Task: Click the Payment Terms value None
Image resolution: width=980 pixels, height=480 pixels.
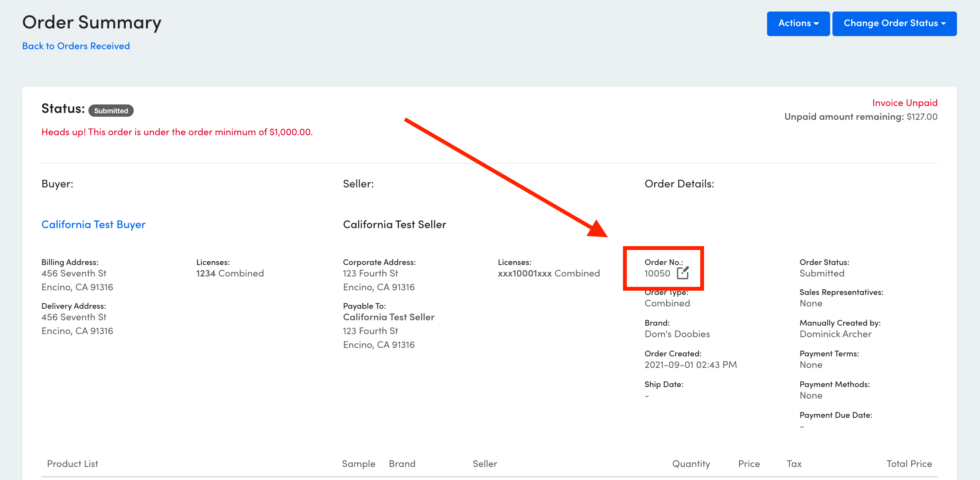Action: pos(811,365)
